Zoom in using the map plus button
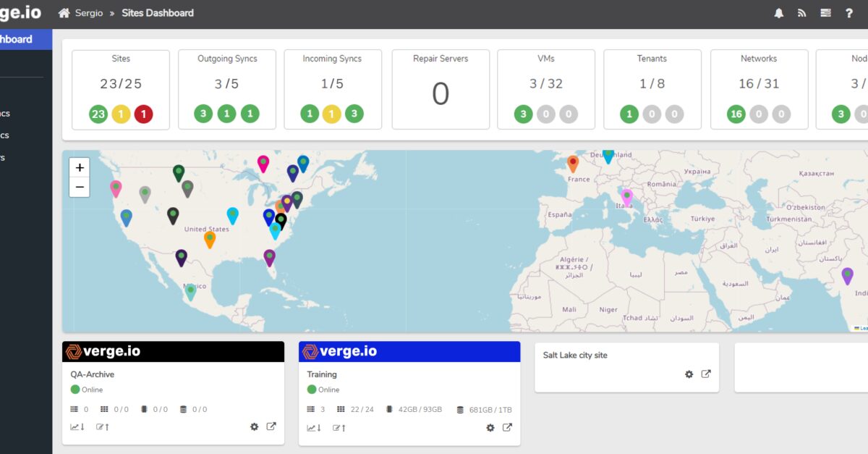Viewport: 868px width, 454px height. point(80,167)
